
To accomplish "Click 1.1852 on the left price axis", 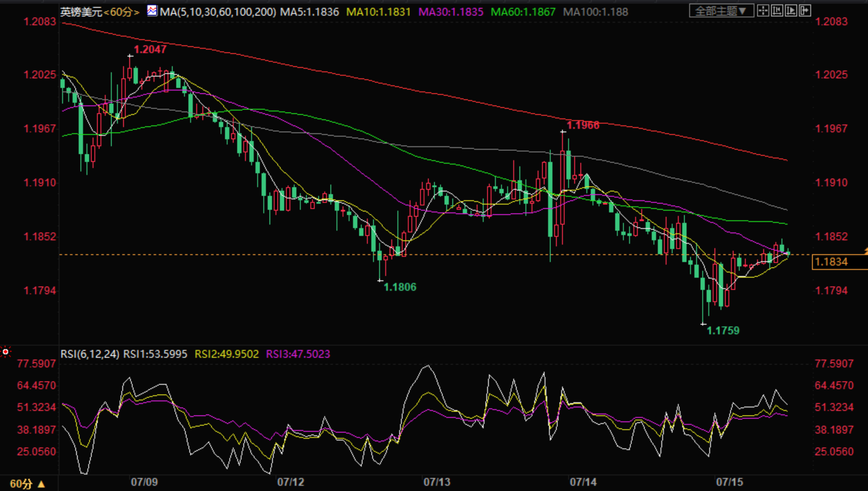I will point(39,236).
